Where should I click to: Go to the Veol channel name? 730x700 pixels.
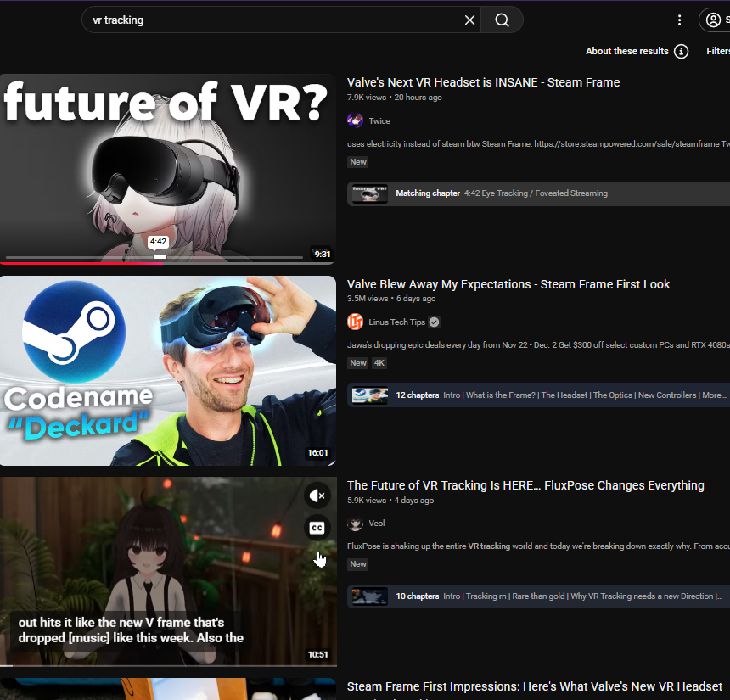click(x=377, y=524)
